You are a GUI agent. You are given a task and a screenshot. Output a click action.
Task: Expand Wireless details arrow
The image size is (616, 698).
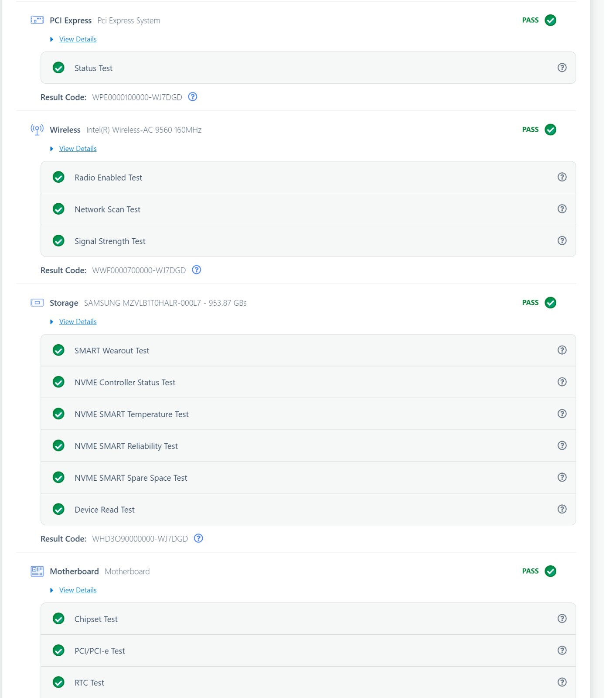pyautogui.click(x=51, y=149)
